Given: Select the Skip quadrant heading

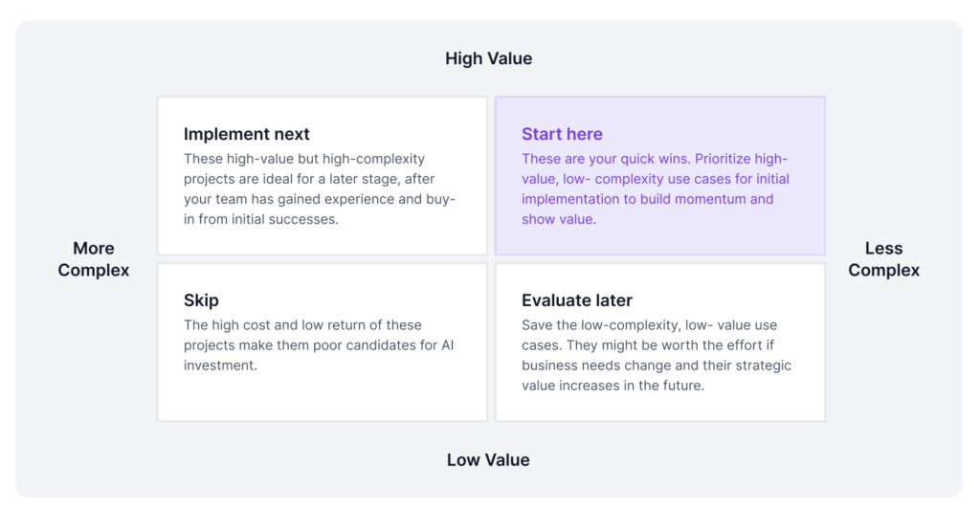Looking at the screenshot, I should click(x=201, y=300).
